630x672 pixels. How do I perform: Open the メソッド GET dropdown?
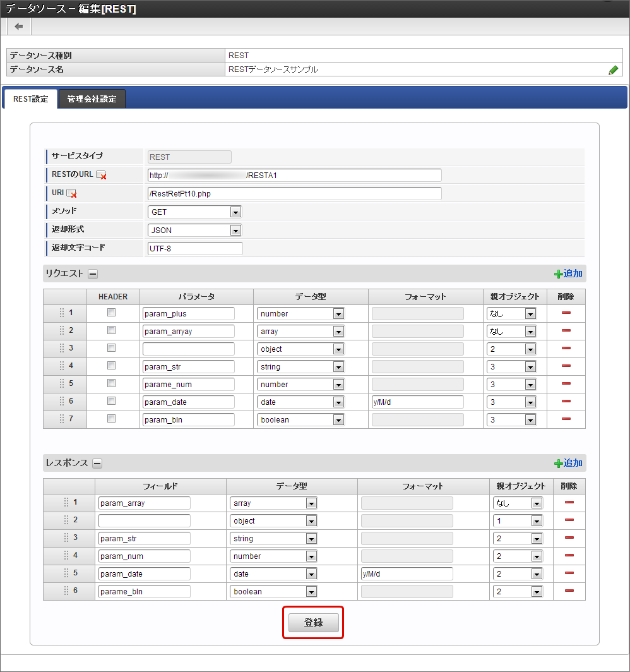point(194,212)
